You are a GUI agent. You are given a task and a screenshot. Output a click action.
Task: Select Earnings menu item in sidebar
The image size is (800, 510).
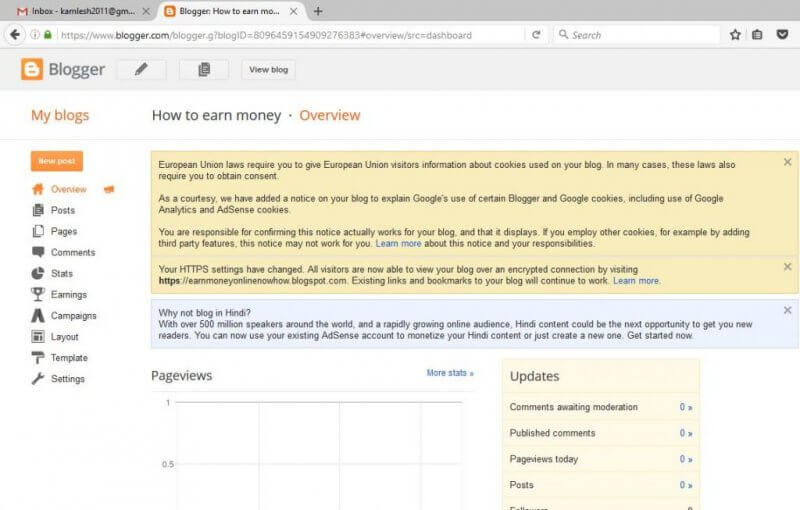[69, 294]
